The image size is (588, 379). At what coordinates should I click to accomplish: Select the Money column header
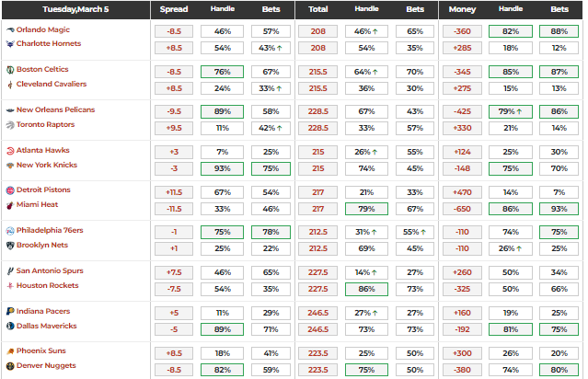coord(463,9)
